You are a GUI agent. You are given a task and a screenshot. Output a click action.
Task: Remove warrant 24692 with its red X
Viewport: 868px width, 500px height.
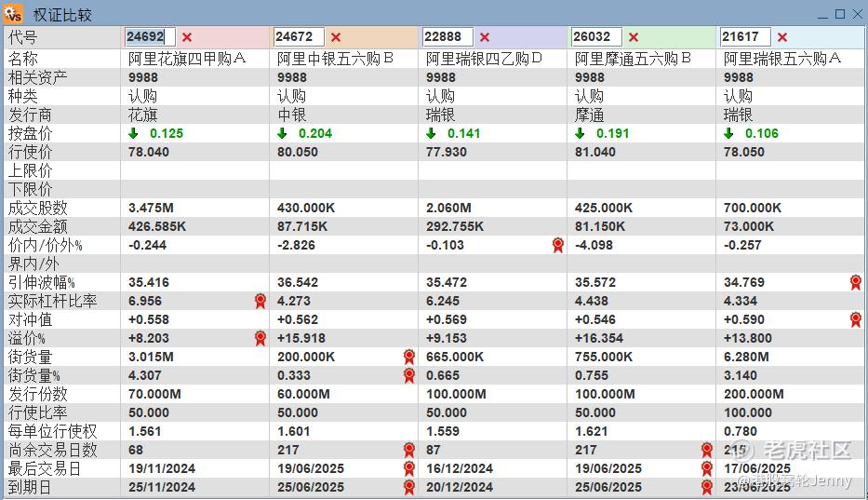click(x=187, y=37)
